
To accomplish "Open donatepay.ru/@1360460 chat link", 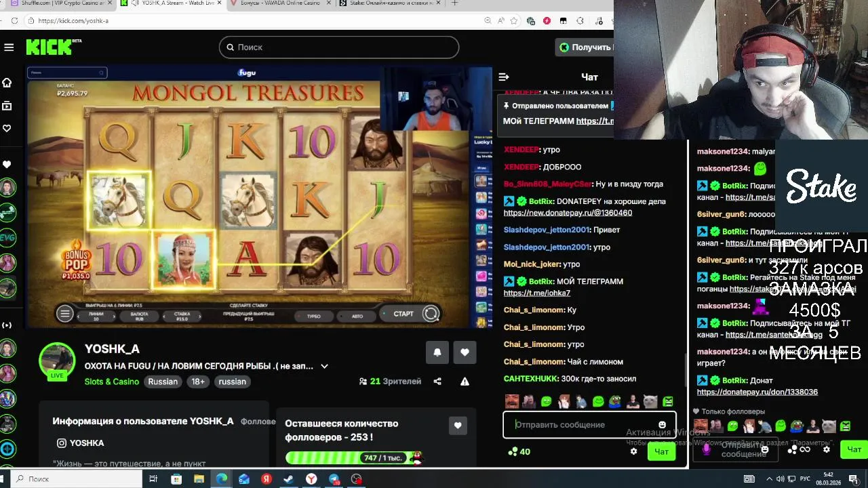I will [568, 213].
